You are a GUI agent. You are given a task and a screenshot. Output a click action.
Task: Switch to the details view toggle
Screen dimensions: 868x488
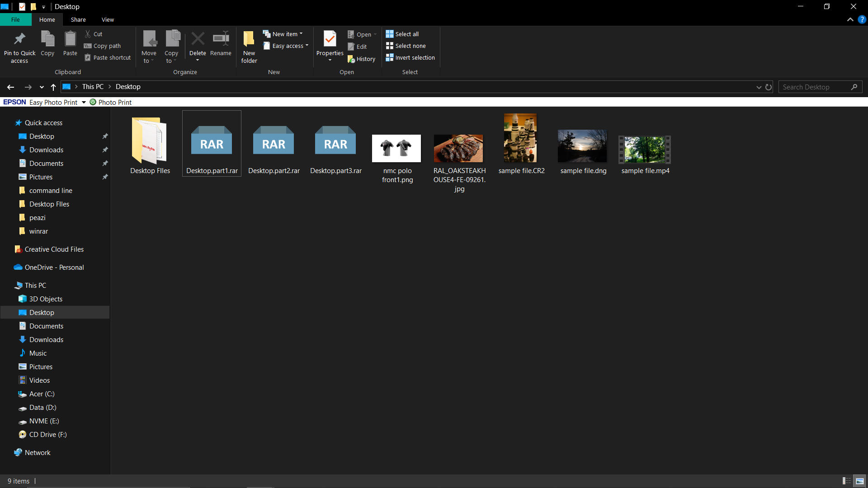tap(846, 481)
